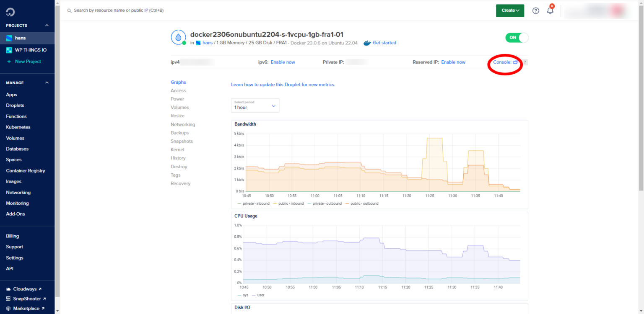Open the help question mark icon
The image size is (644, 314).
(x=535, y=10)
